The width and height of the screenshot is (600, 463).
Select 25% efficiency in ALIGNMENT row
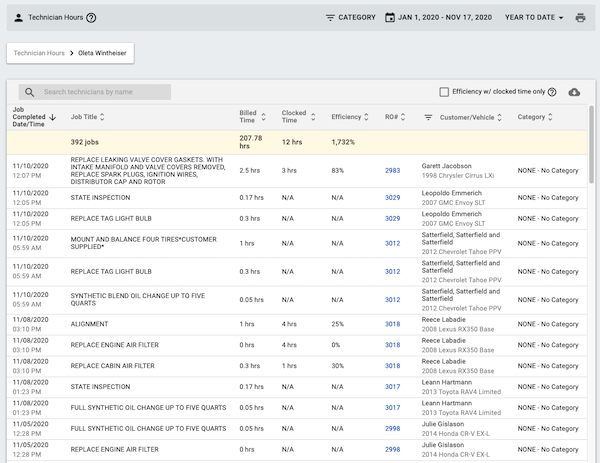(x=338, y=324)
